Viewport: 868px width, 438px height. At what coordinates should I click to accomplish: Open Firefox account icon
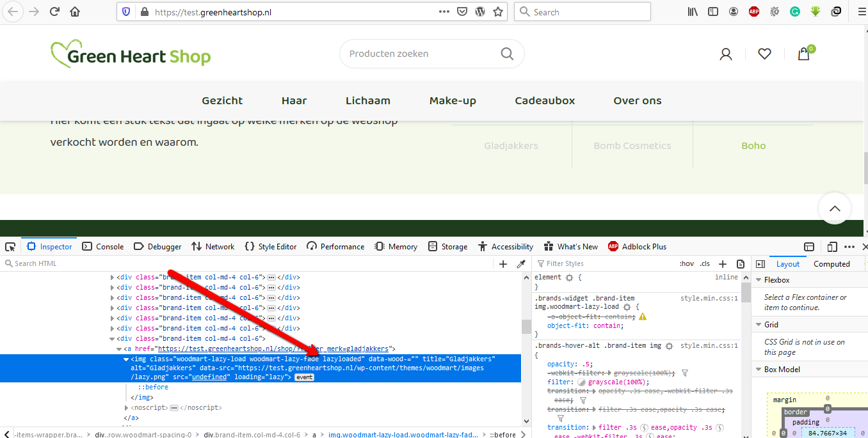(x=734, y=12)
